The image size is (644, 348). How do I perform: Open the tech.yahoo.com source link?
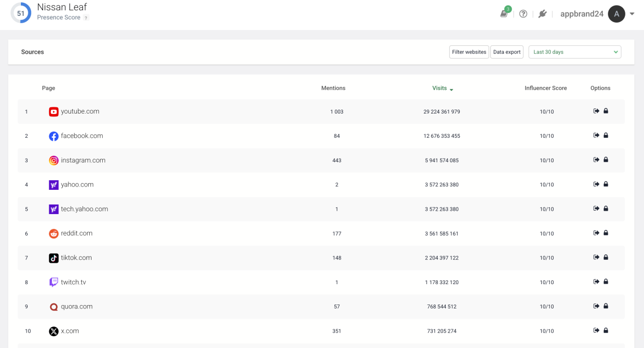point(85,208)
